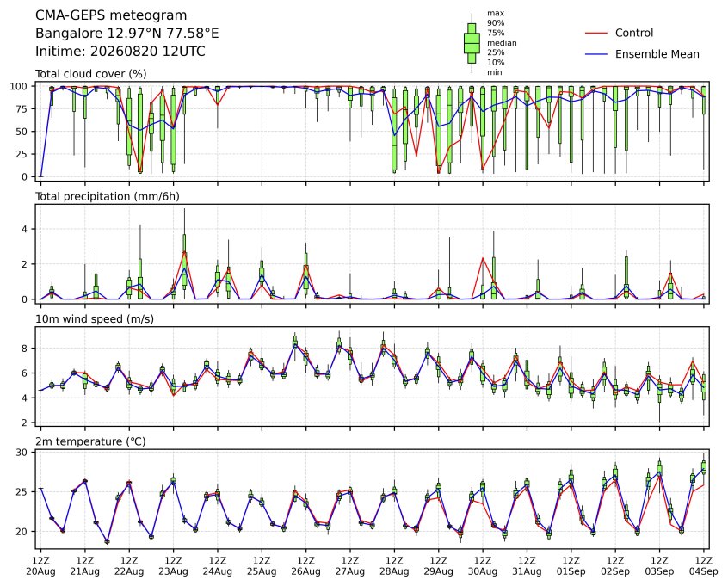Click the Total precipitation panel title
728x586 pixels.
tap(108, 196)
